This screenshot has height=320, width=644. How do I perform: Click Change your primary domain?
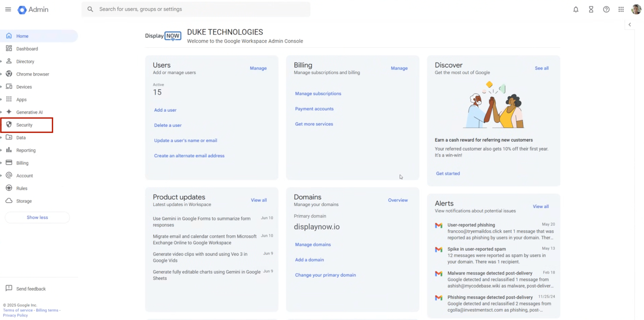[x=325, y=275]
